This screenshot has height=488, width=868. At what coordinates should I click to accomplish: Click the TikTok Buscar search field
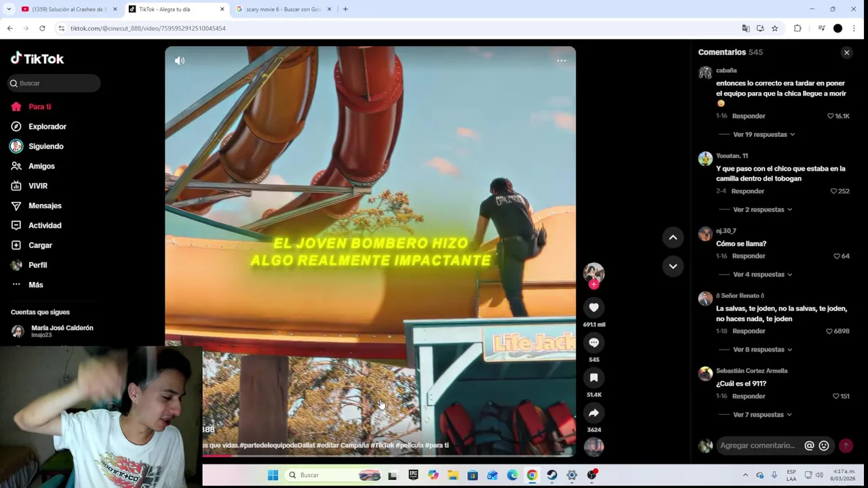click(54, 83)
